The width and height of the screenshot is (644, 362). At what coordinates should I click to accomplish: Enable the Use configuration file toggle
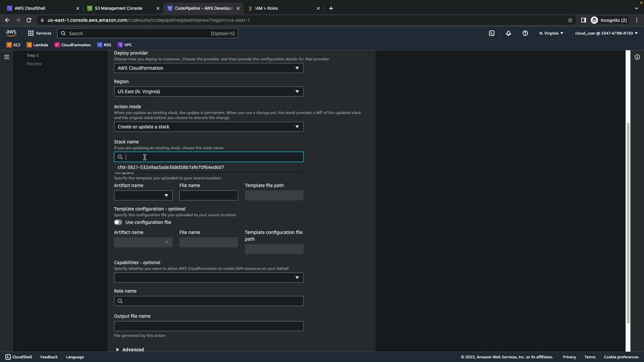coord(118,222)
